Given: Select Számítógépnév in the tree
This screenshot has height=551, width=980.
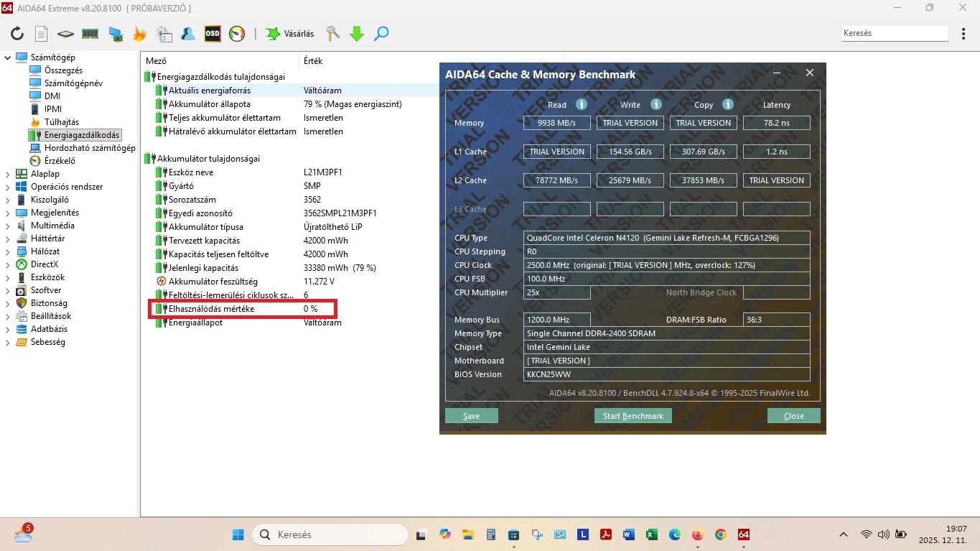Looking at the screenshot, I should [x=73, y=83].
